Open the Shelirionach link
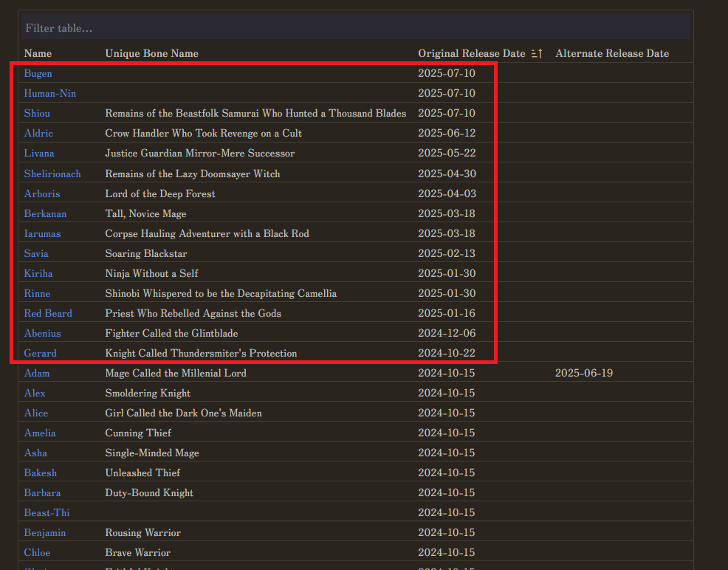This screenshot has width=728, height=570. 52,174
